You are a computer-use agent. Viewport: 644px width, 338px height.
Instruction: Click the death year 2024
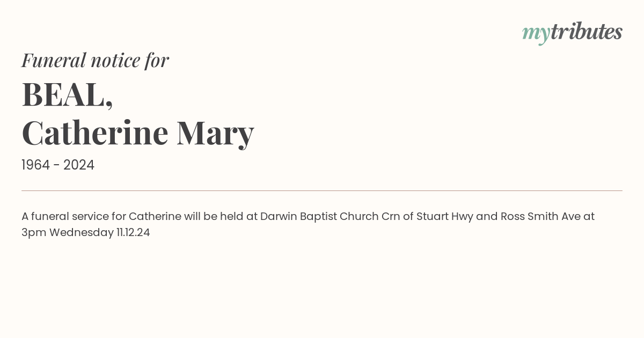click(x=79, y=165)
